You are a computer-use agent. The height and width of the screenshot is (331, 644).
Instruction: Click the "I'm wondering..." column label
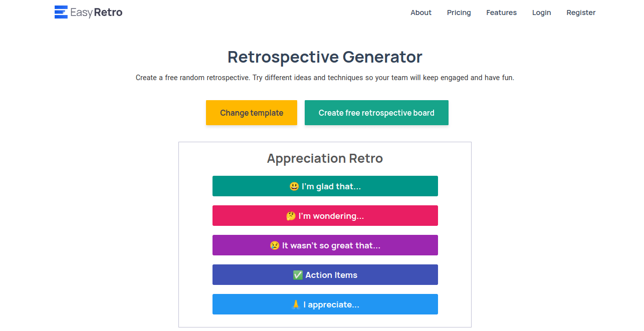click(331, 216)
